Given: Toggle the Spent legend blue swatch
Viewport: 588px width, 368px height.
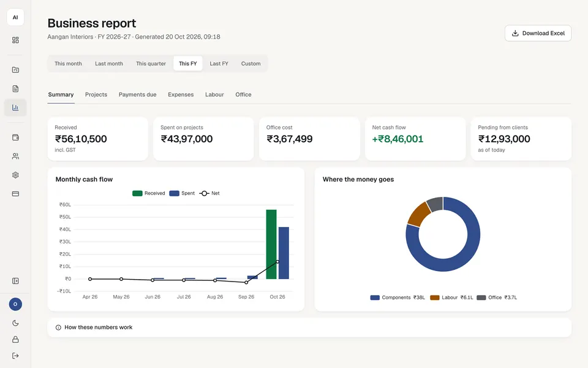Looking at the screenshot, I should 174,193.
